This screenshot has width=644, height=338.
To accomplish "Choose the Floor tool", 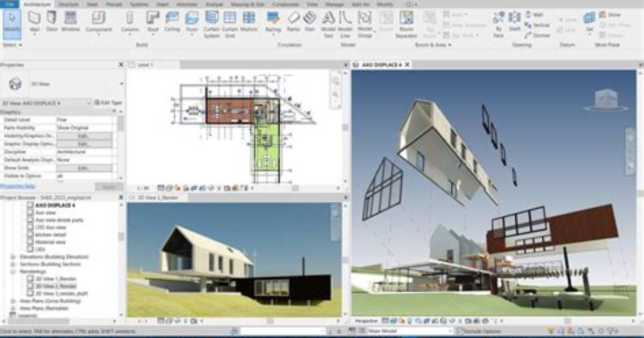I will 191,22.
